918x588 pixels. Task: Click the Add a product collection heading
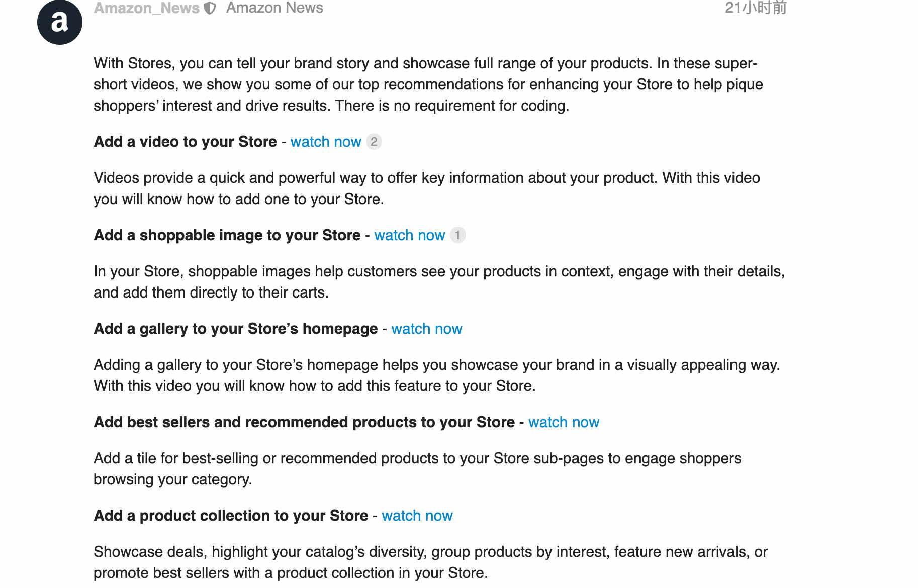(x=231, y=516)
